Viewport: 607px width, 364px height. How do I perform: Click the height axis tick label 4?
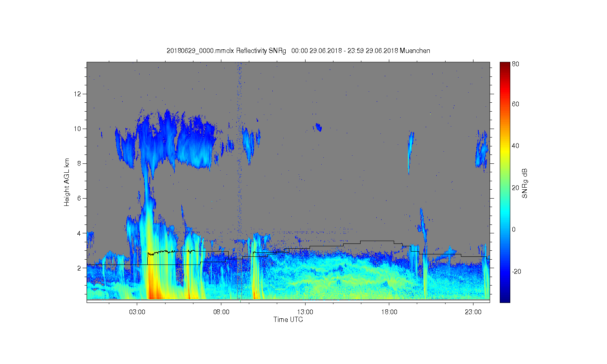[x=79, y=233]
